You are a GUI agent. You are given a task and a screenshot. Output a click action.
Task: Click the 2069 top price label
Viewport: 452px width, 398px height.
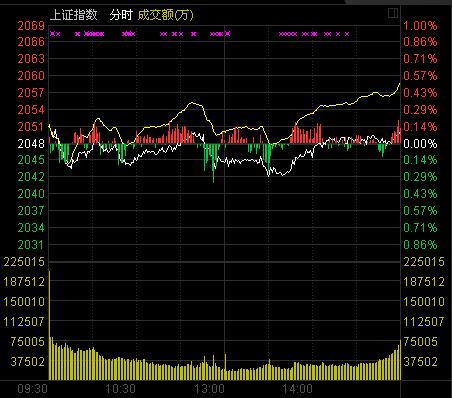tap(31, 26)
